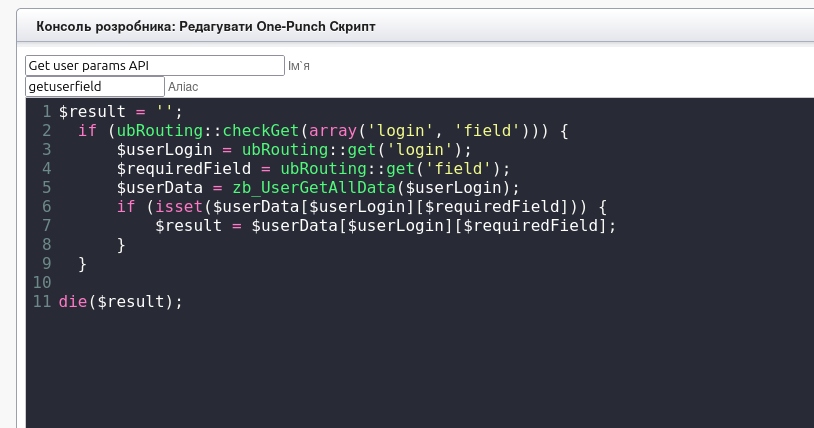
Task: Click the 'Ім'я' label beside name field
Action: click(x=299, y=66)
